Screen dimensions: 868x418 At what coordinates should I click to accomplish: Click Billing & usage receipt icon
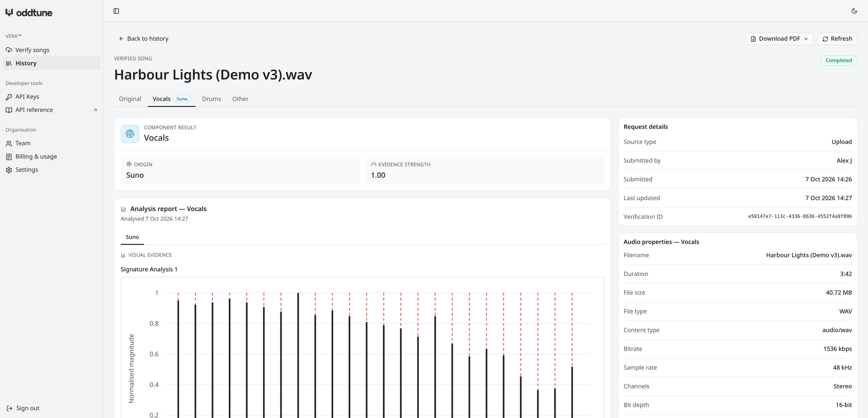[x=9, y=157]
